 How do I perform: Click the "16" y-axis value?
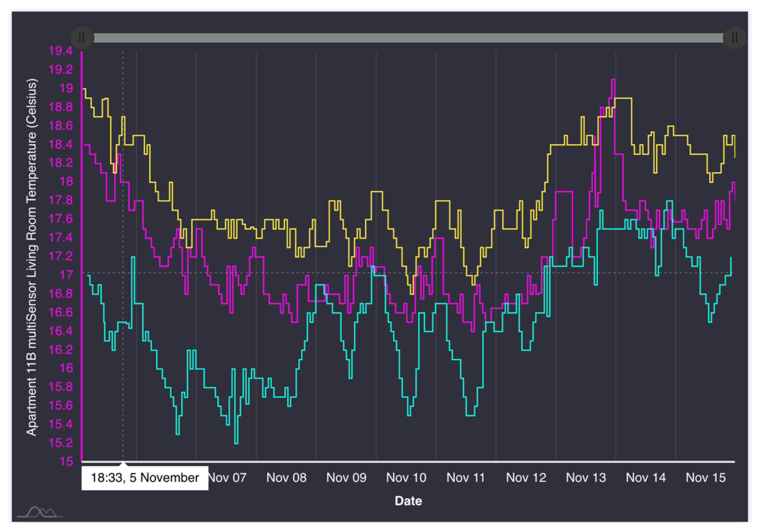[x=66, y=368]
